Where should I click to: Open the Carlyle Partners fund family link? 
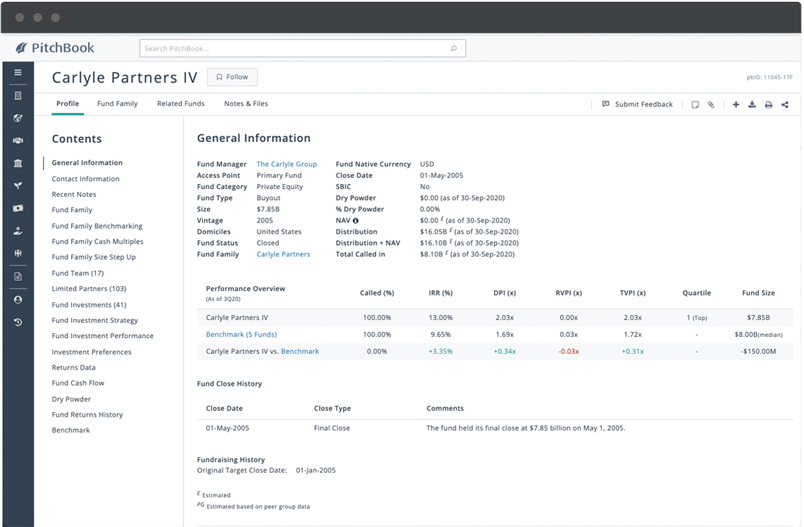pos(283,254)
